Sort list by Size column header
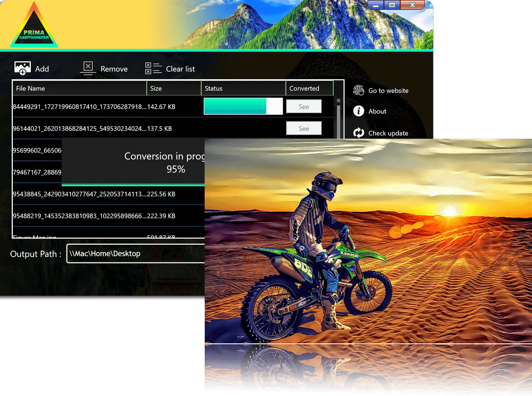This screenshot has width=532, height=396. (173, 88)
